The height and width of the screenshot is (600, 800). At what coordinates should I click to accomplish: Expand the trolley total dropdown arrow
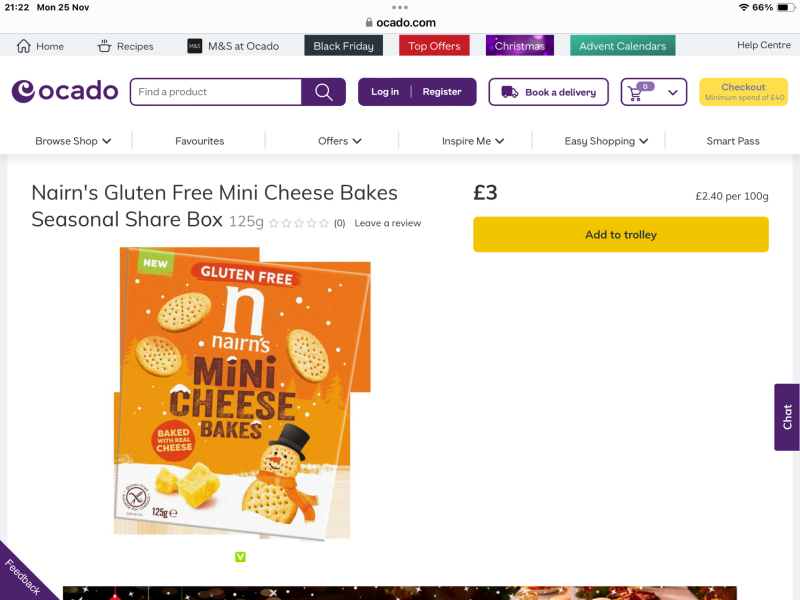[672, 91]
